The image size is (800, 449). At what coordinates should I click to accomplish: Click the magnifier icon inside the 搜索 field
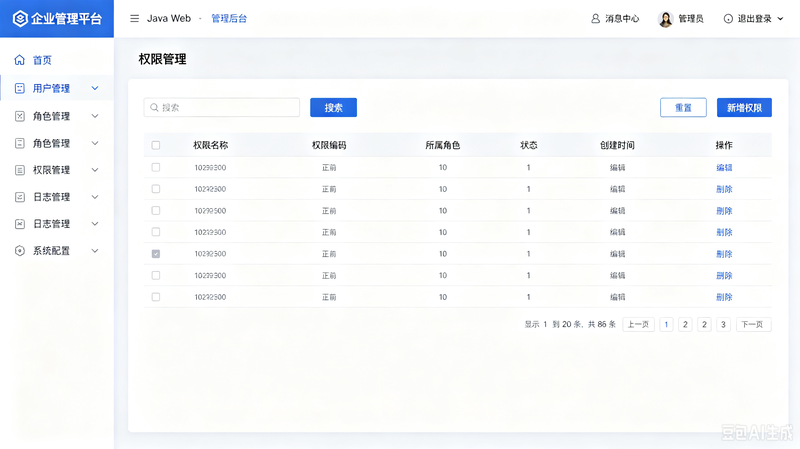(x=154, y=108)
